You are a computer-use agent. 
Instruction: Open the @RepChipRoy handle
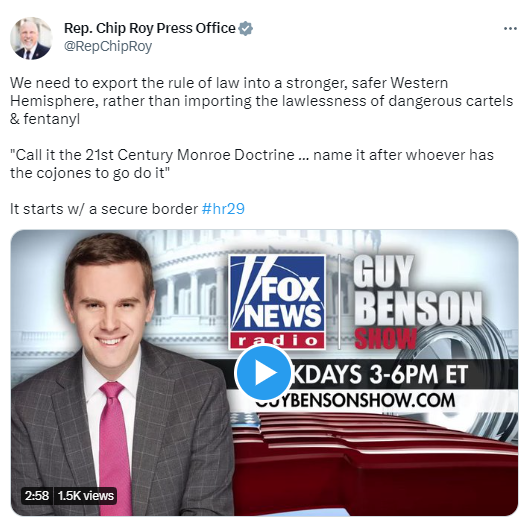[108, 46]
